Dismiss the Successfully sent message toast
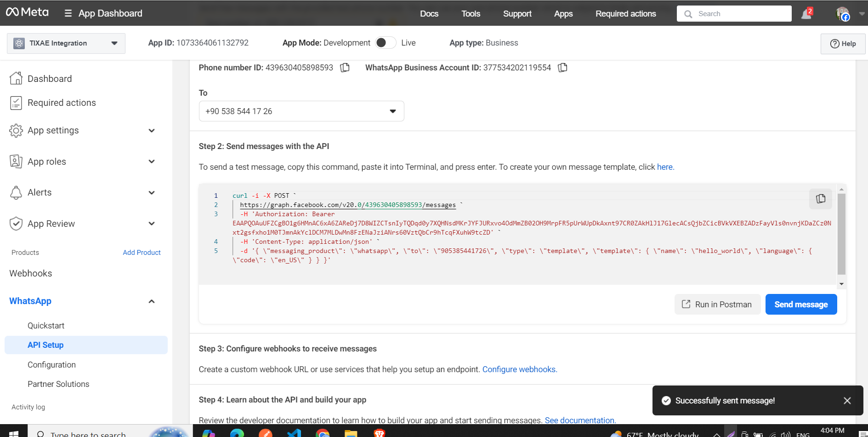The width and height of the screenshot is (868, 437). click(x=847, y=400)
